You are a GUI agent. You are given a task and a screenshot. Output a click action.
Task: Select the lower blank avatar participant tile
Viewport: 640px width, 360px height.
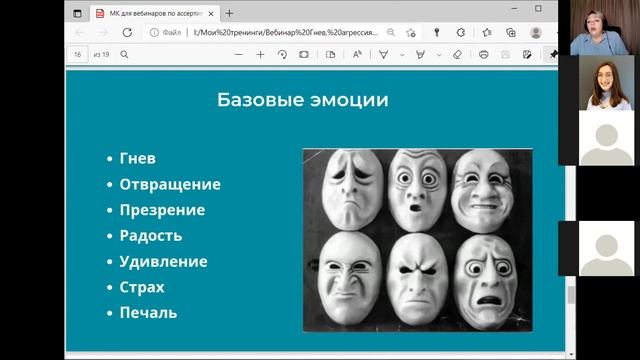tap(607, 249)
